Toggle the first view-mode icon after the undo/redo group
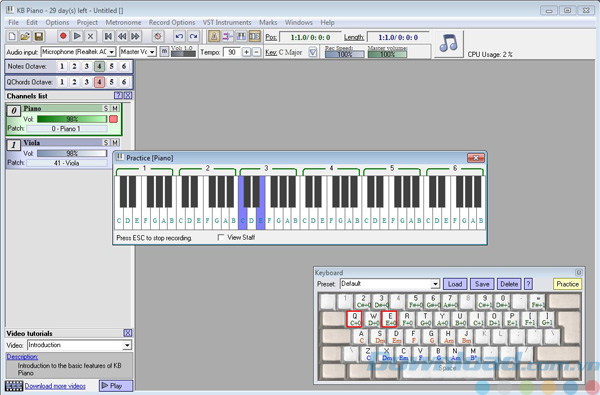Image resolution: width=600 pixels, height=395 pixels. point(214,36)
